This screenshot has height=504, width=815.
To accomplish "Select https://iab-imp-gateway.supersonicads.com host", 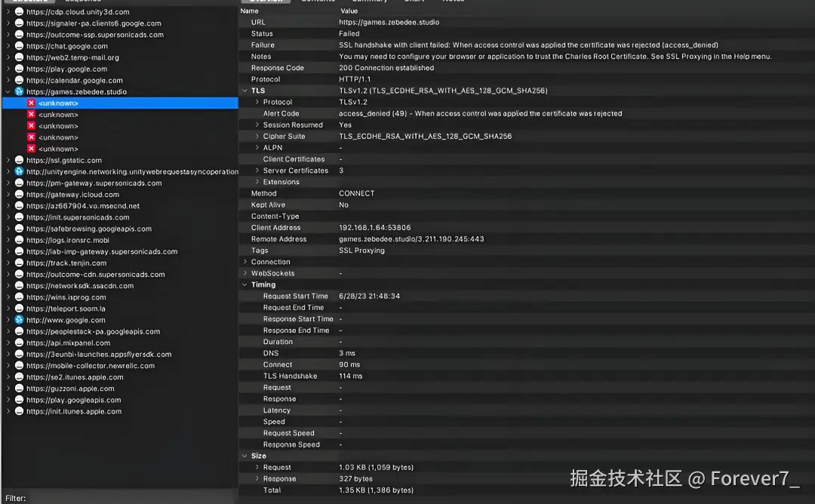I will tap(102, 251).
